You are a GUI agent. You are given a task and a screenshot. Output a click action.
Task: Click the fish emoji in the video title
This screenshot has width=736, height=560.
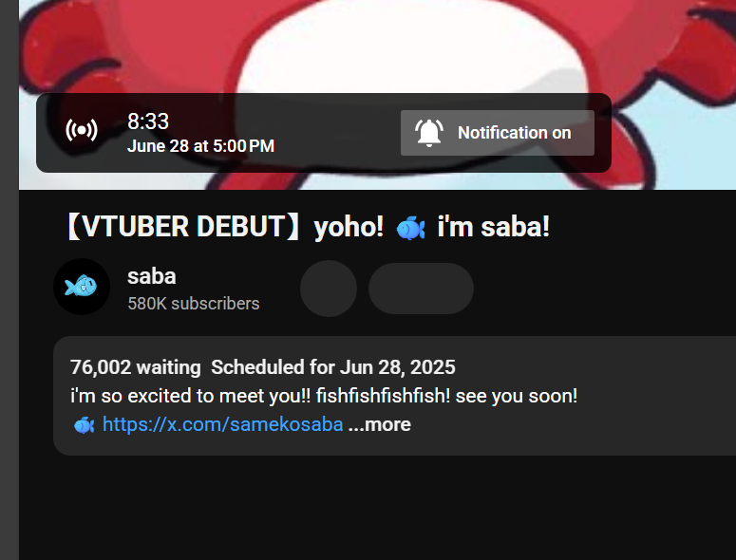click(x=410, y=228)
